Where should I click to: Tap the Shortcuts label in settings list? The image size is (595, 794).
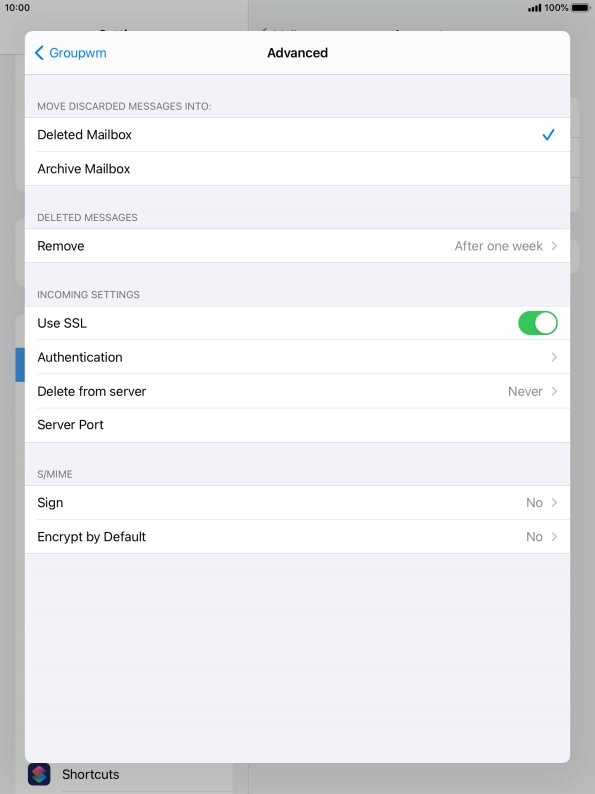(91, 774)
